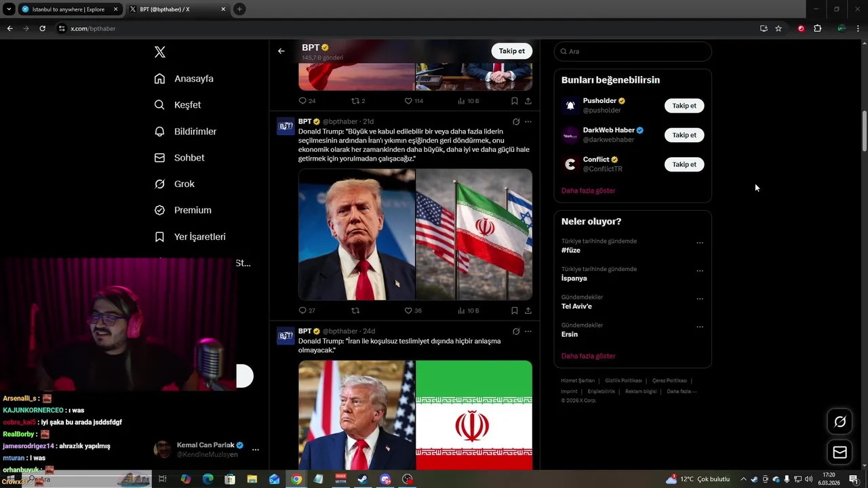Open Bildirimler notifications
The width and height of the screenshot is (868, 488).
pyautogui.click(x=185, y=131)
